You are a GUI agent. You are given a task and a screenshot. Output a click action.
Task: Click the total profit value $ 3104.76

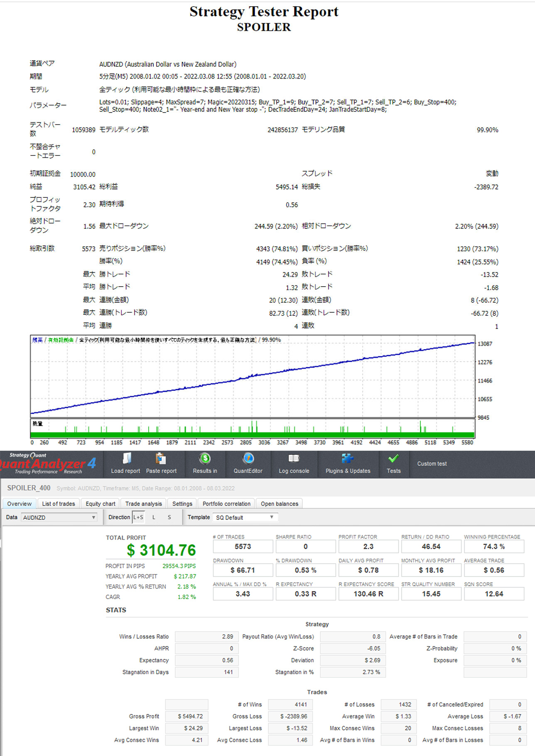pos(161,550)
